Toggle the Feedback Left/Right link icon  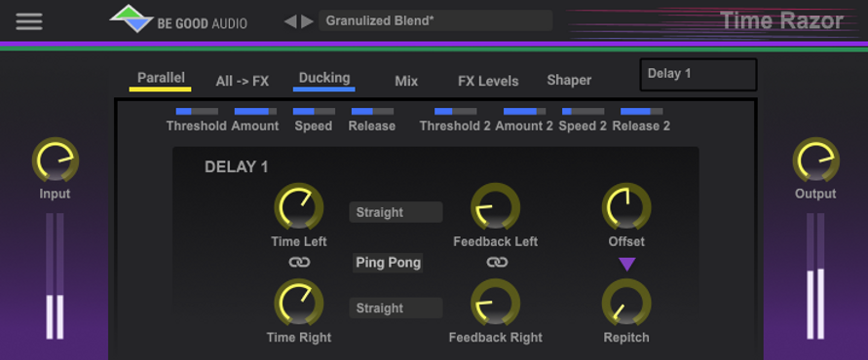[x=497, y=263]
